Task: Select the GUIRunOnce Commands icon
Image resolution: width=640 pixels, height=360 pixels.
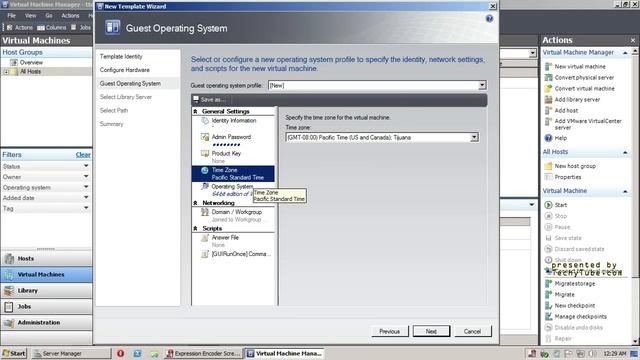Action: coord(205,254)
